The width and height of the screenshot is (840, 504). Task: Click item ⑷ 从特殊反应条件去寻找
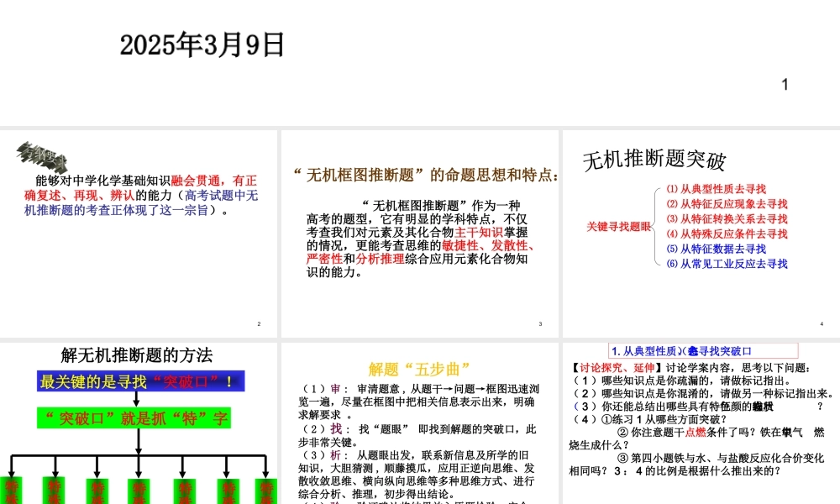pyautogui.click(x=727, y=234)
